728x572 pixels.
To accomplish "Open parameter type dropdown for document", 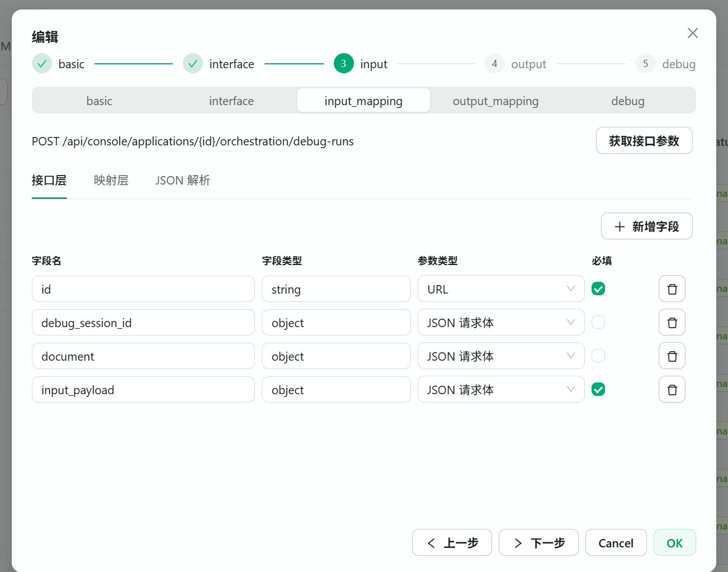I will click(x=501, y=356).
